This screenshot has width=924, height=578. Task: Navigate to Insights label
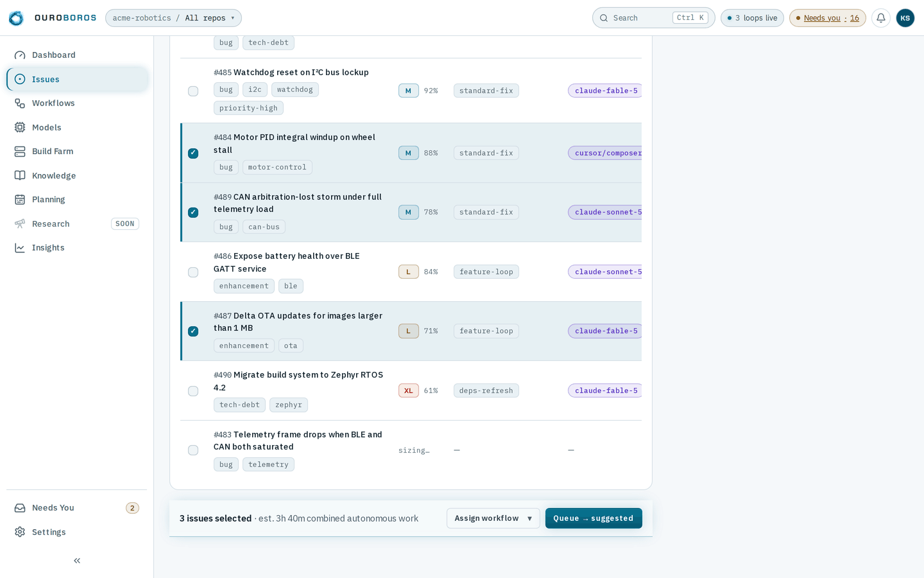[x=48, y=248]
